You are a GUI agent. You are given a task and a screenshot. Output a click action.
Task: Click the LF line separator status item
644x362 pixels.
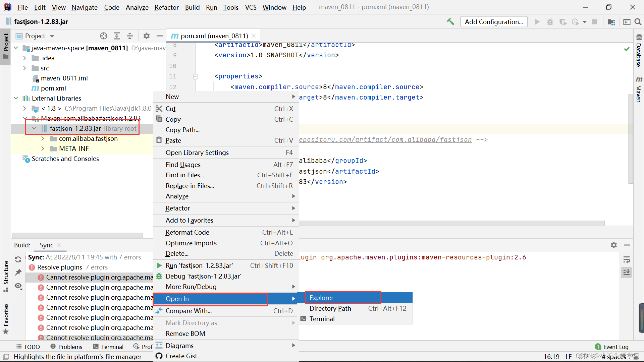568,357
